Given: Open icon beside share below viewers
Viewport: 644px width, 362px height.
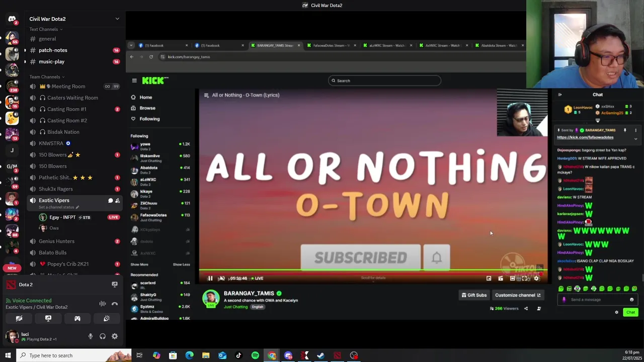Looking at the screenshot, I should pos(539,309).
